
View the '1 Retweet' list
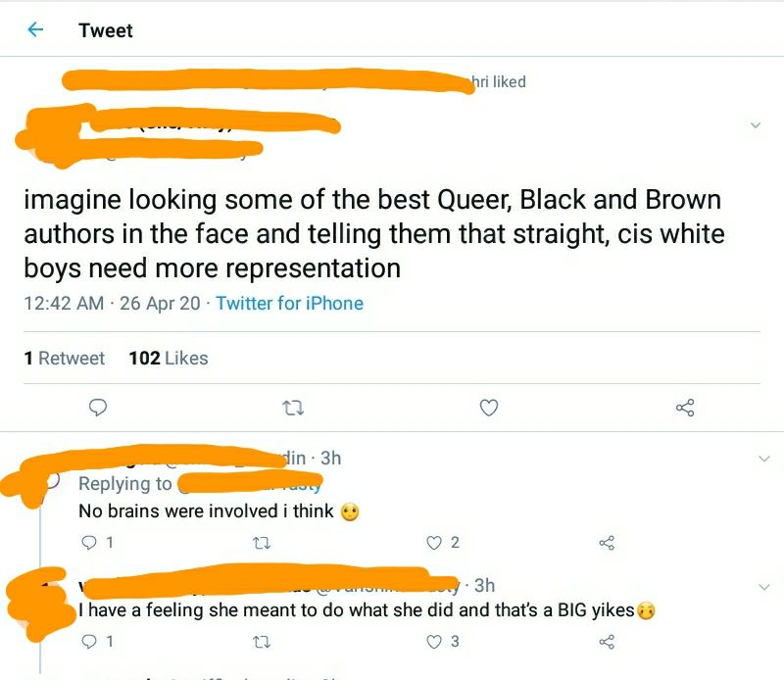tap(64, 358)
